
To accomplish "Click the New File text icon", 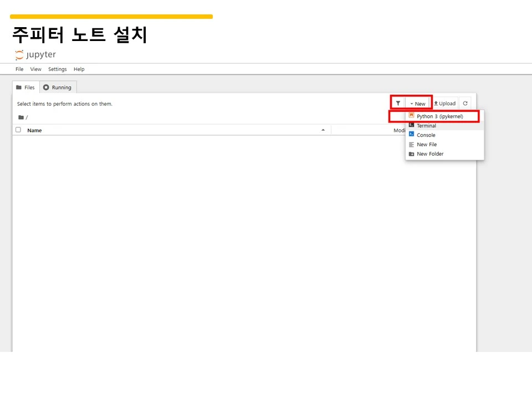I will point(411,145).
